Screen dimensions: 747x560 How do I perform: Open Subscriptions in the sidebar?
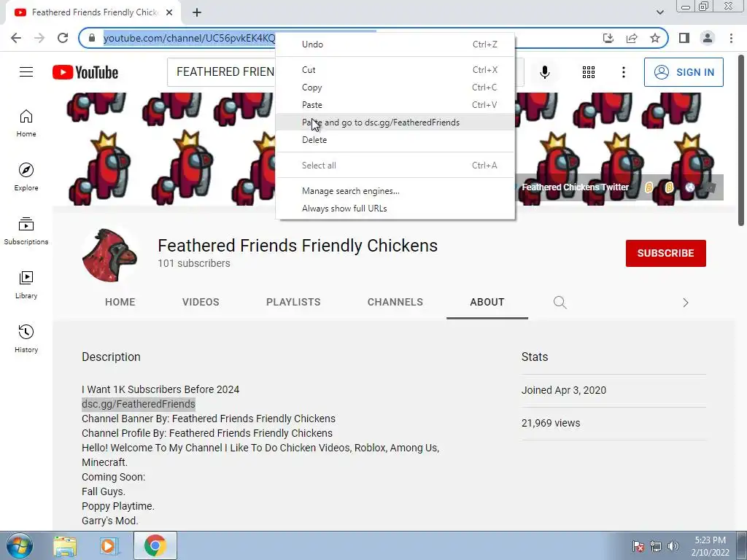click(26, 230)
